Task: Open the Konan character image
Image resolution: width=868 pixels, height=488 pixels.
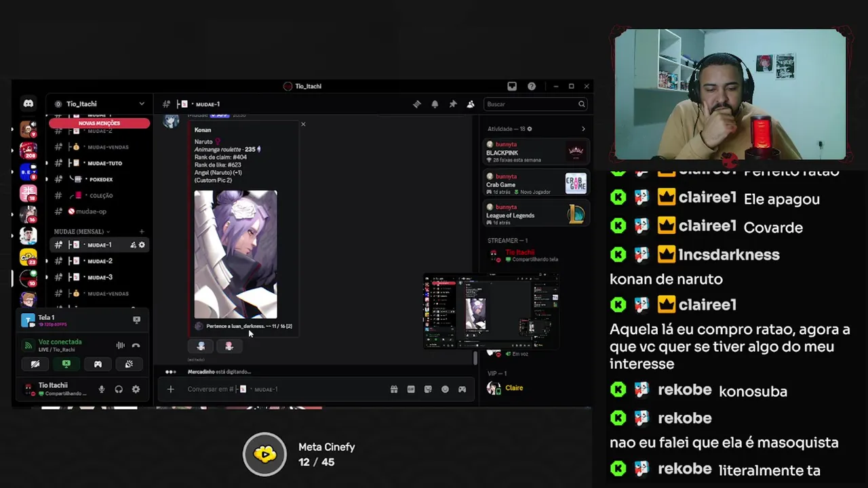Action: tap(235, 254)
